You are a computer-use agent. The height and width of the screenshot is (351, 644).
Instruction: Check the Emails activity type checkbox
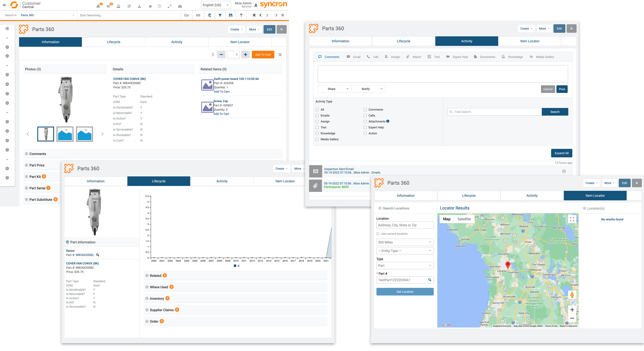pos(317,116)
